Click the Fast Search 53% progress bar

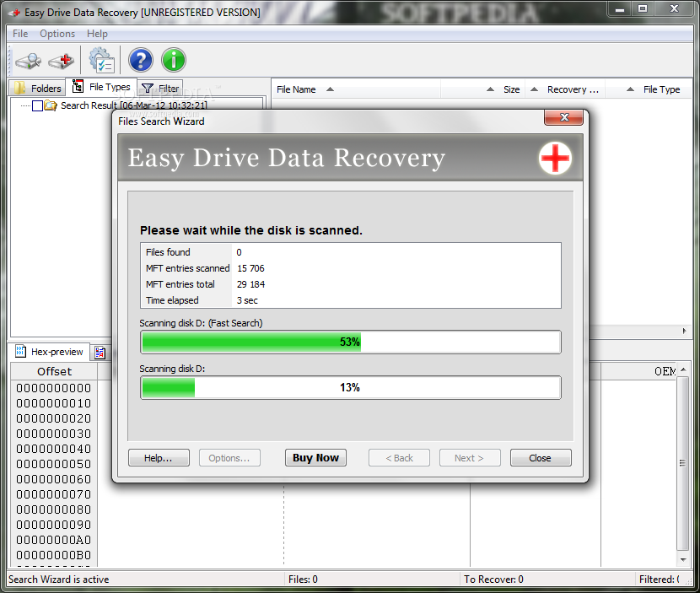(x=351, y=342)
